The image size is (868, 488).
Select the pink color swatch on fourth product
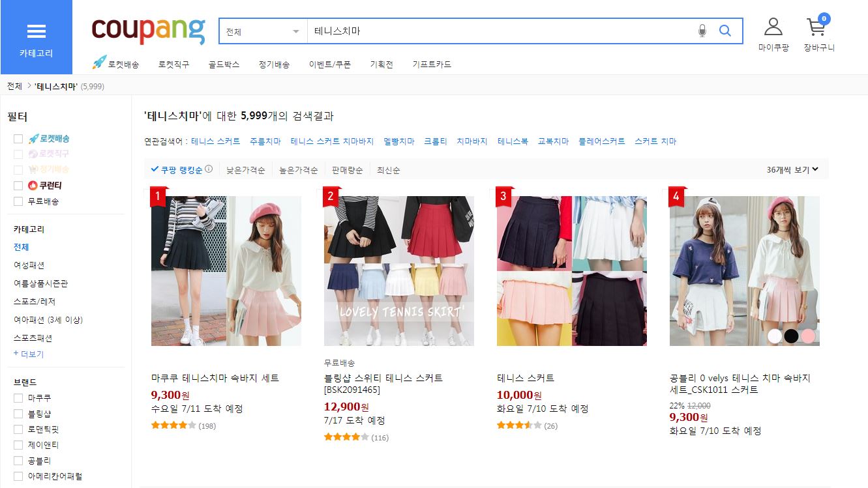pos(809,336)
